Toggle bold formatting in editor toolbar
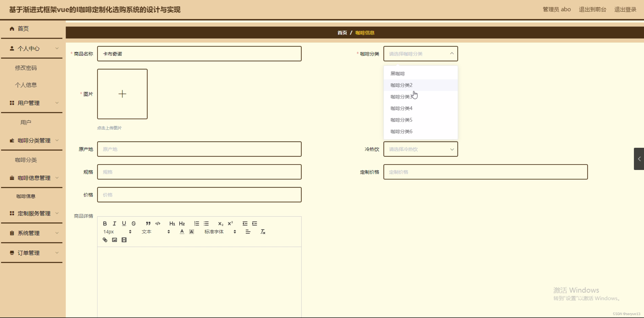This screenshot has width=644, height=318. tap(105, 223)
